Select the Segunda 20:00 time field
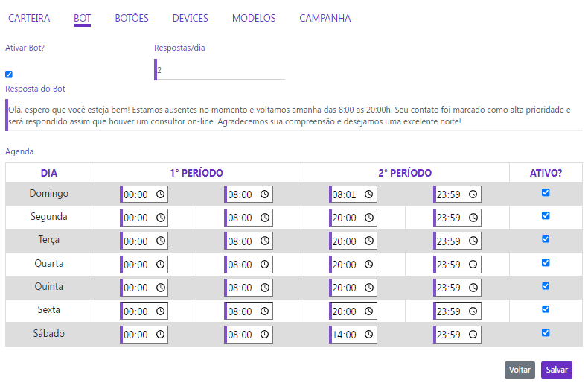This screenshot has width=588, height=386. [x=353, y=218]
